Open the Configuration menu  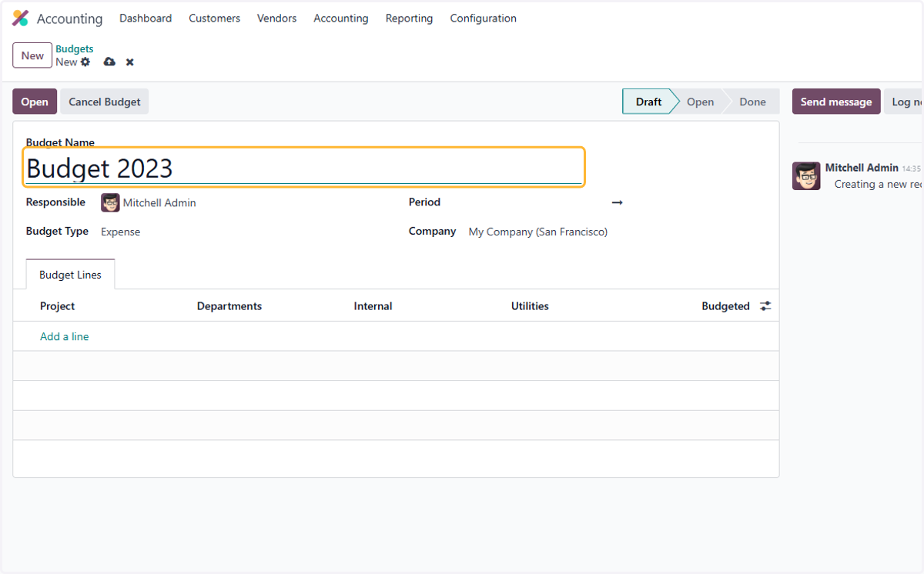click(x=483, y=18)
